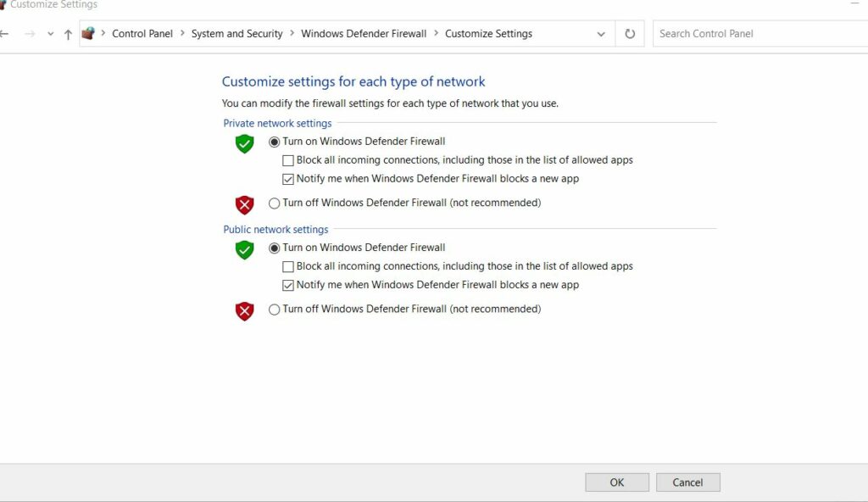Go to Windows Defender Firewall breadcrumb
This screenshot has height=502, width=868.
pos(364,34)
